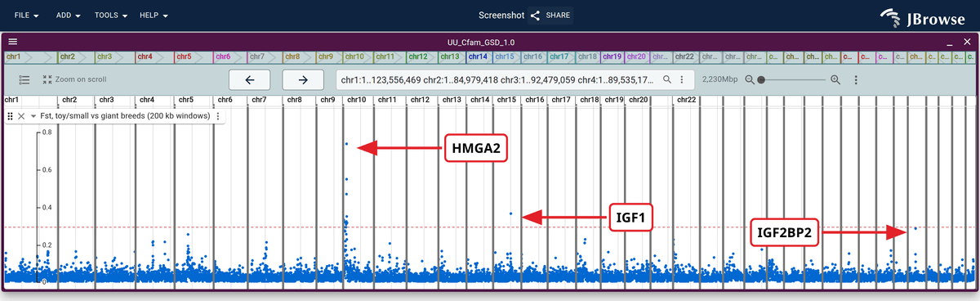Click the 2,230Mbp region size label

pos(719,79)
